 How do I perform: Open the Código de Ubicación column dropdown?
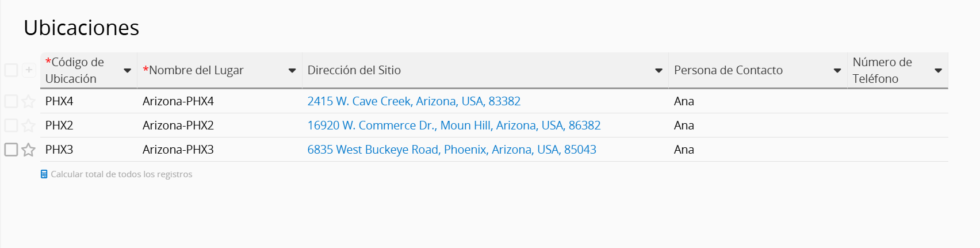click(128, 71)
